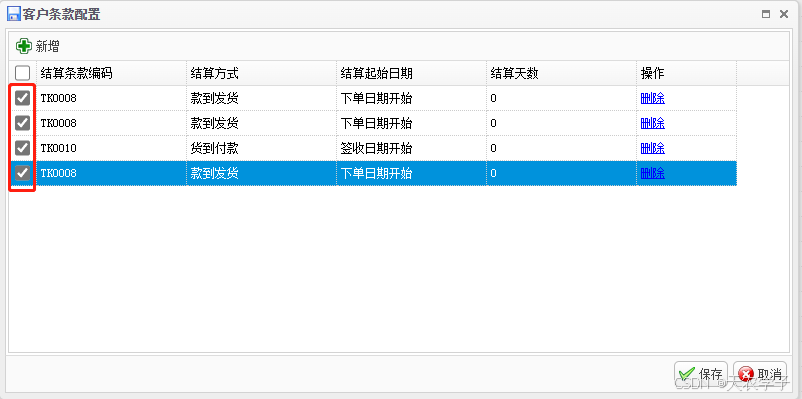Image resolution: width=802 pixels, height=399 pixels.
Task: Uncheck the TK0010 row checkbox
Action: click(23, 148)
